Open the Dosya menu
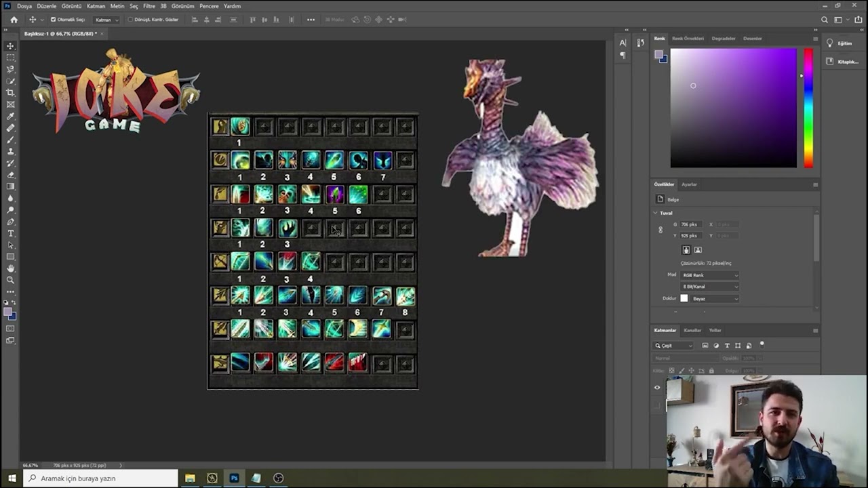Screen dimensions: 868x488 tap(24, 6)
